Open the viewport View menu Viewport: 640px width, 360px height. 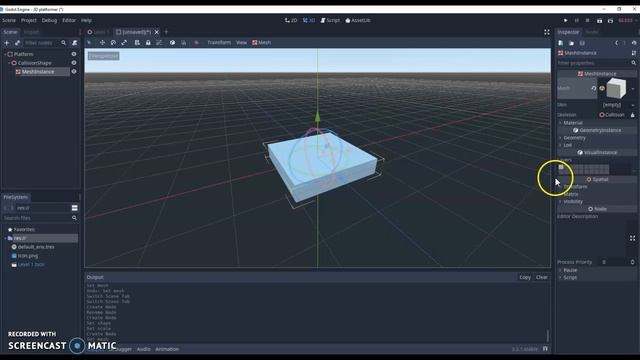pos(241,42)
